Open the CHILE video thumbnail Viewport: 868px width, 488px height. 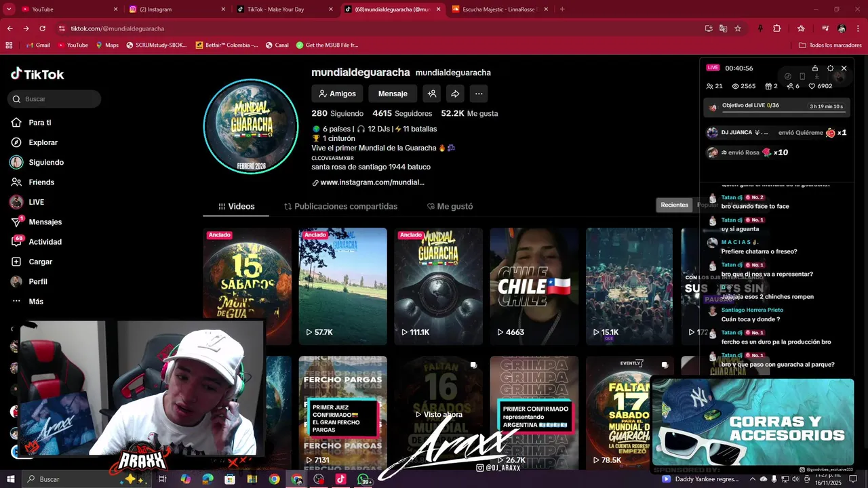point(534,286)
